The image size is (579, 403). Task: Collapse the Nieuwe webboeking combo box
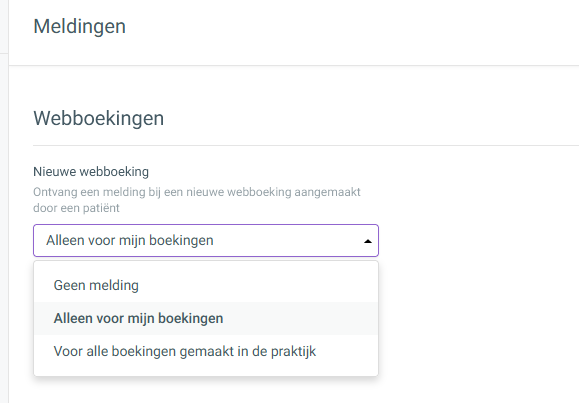tap(206, 240)
